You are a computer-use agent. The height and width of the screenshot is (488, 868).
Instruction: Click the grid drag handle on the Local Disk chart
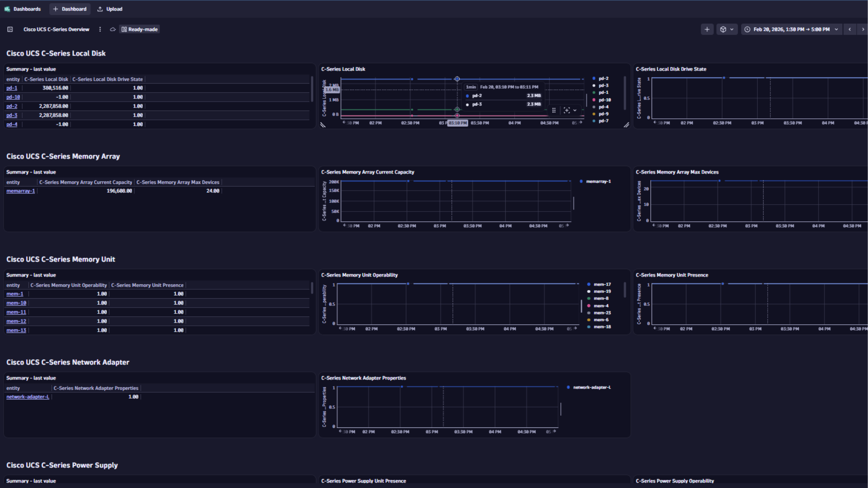554,110
